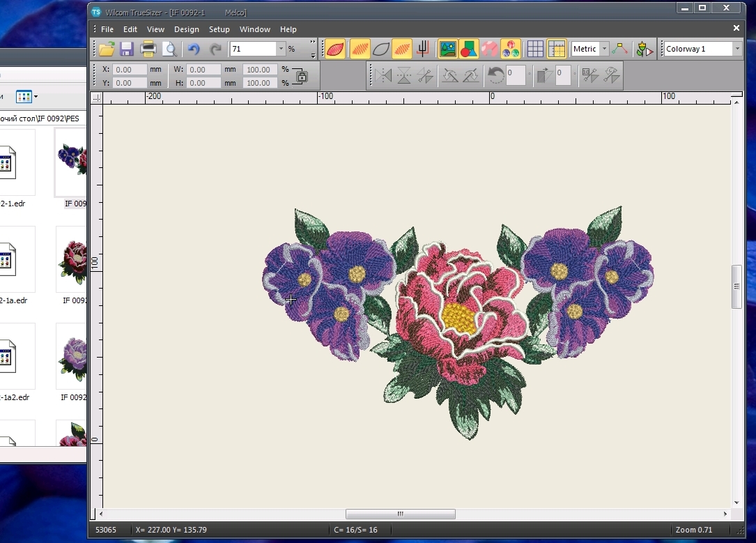Toggle TrueView display mode

click(x=335, y=49)
